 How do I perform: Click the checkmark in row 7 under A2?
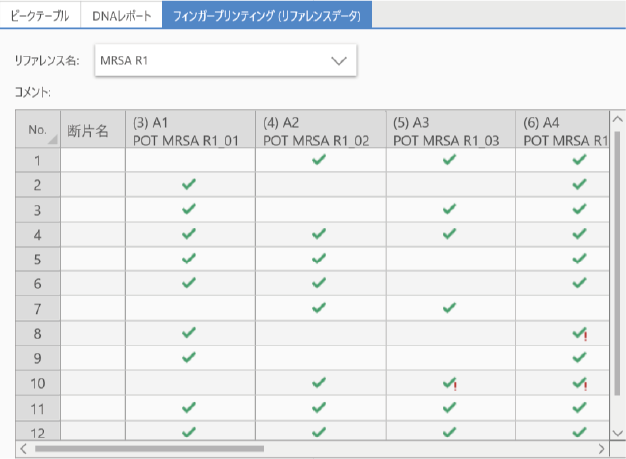pos(319,308)
